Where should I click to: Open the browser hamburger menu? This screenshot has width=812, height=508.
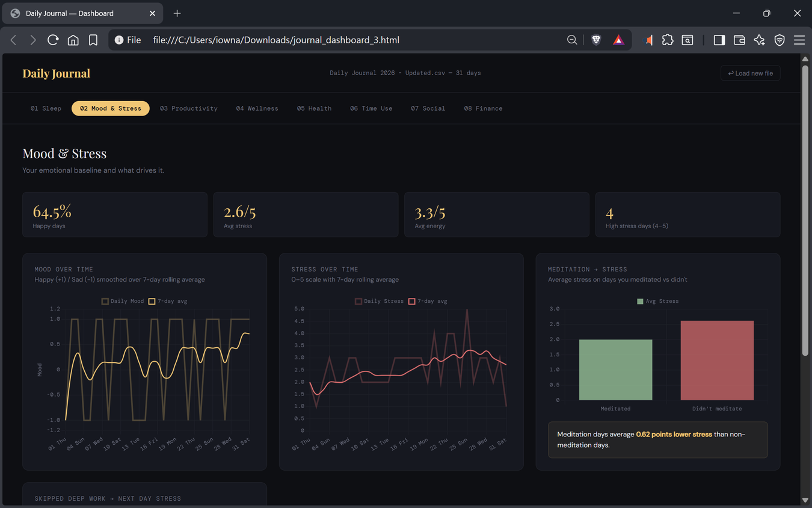pos(799,40)
